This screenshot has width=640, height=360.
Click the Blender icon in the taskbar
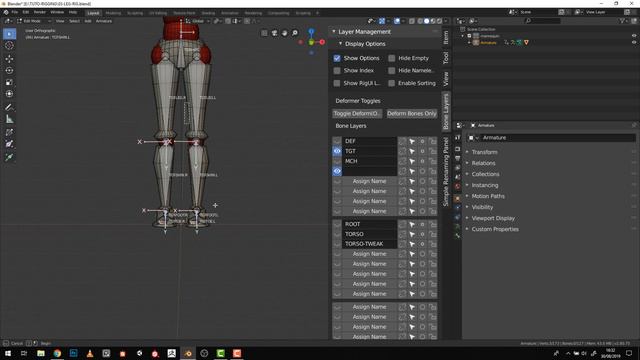(188, 353)
